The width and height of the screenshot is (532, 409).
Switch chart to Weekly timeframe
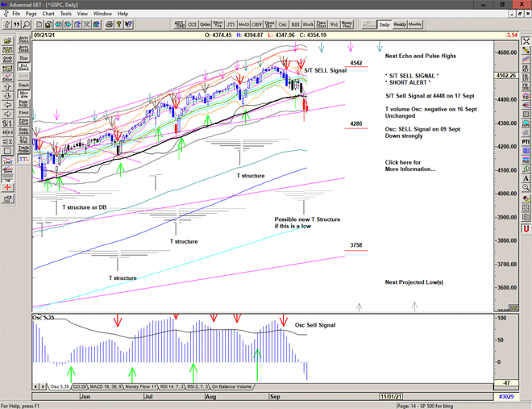pos(400,25)
